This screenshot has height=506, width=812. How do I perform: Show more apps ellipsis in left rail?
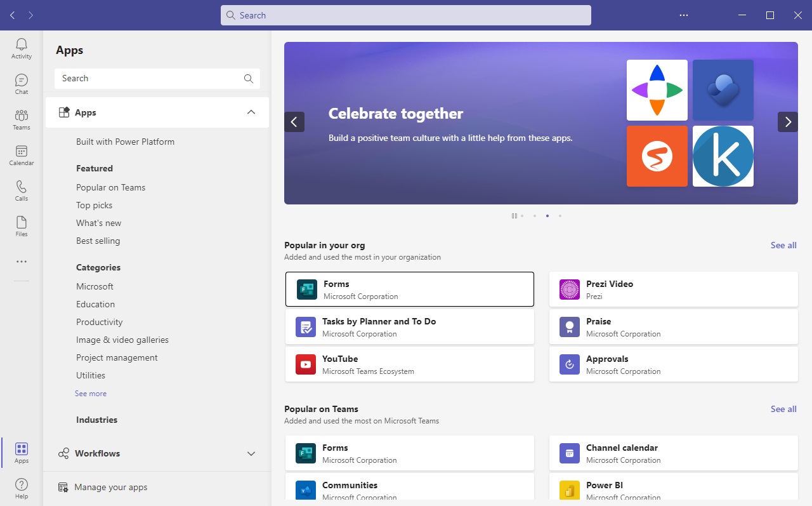click(x=22, y=262)
